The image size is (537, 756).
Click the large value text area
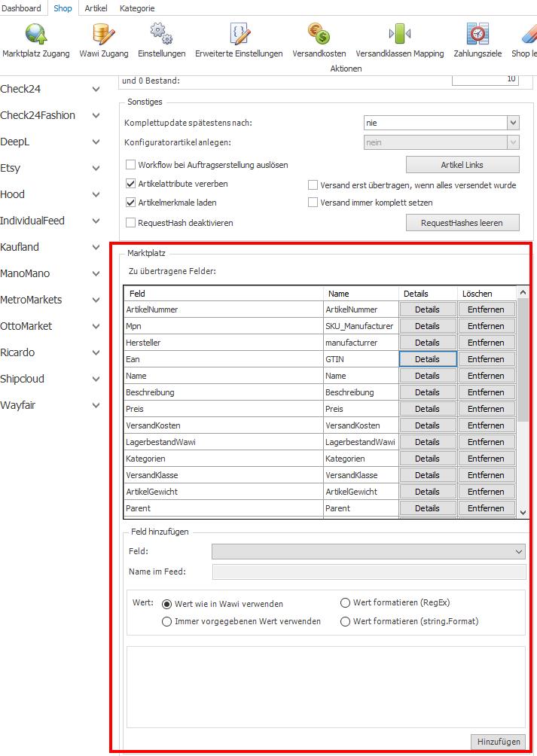pyautogui.click(x=326, y=687)
